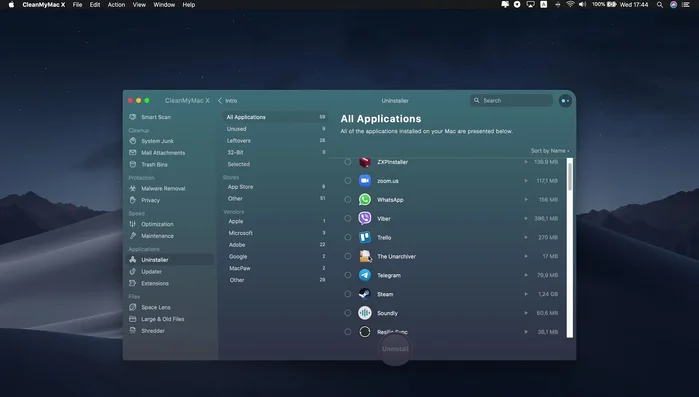The image size is (699, 397).
Task: Click the Trello app icon
Action: [365, 237]
